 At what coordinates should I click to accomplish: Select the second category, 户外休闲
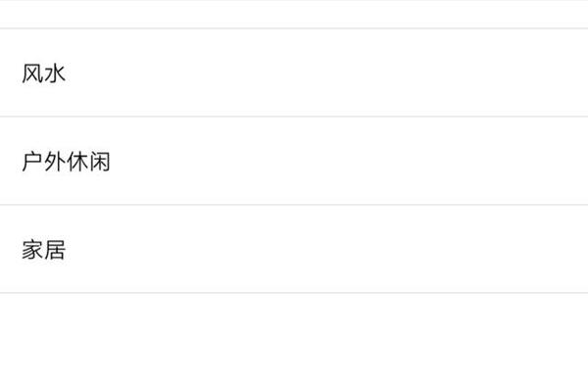294,161
